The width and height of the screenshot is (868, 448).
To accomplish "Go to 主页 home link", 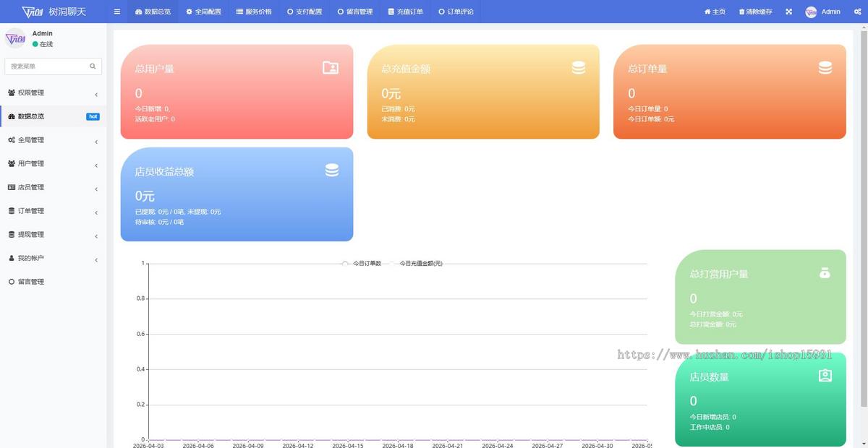I will [715, 12].
